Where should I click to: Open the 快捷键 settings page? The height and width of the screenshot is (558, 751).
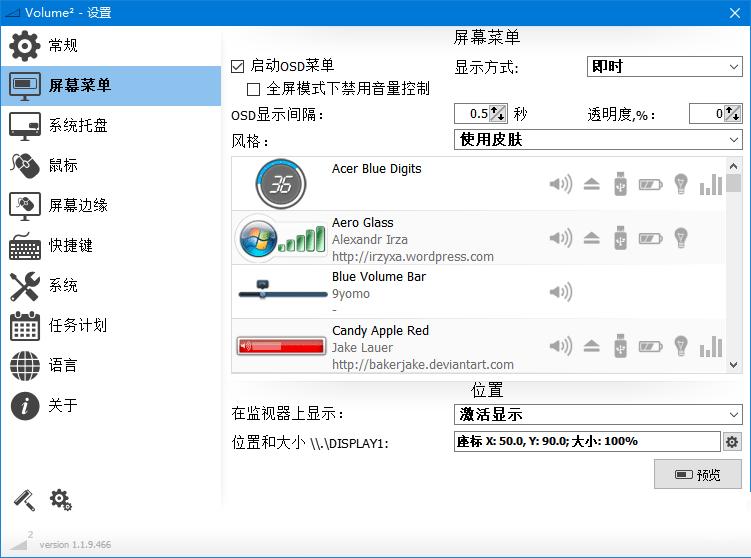[70, 246]
